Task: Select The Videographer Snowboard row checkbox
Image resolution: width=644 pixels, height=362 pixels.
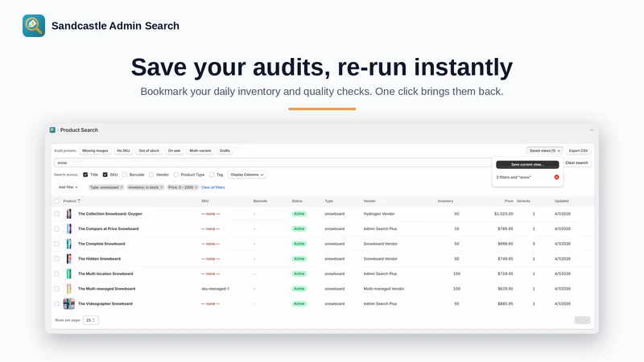Action: click(x=56, y=304)
